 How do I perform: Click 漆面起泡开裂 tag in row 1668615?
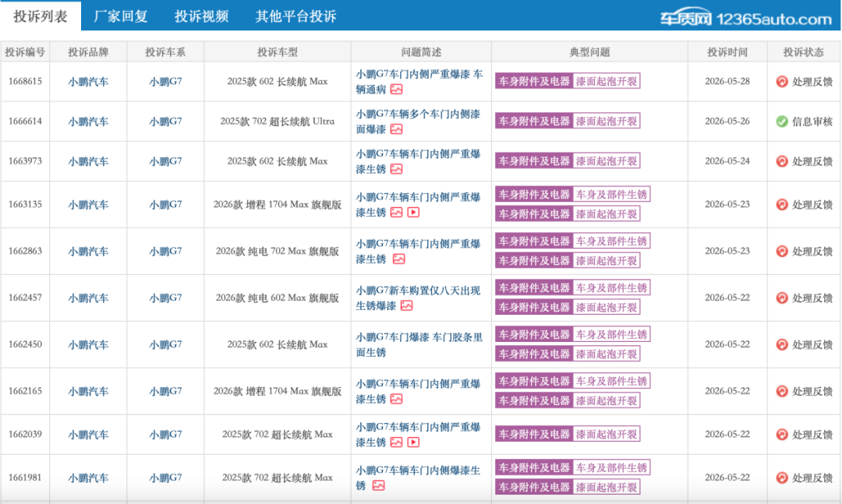pos(607,82)
